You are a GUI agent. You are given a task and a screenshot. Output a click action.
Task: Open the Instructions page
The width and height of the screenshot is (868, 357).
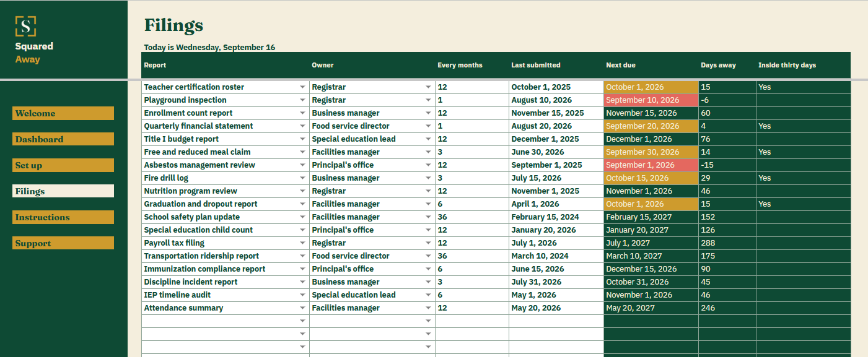click(63, 217)
